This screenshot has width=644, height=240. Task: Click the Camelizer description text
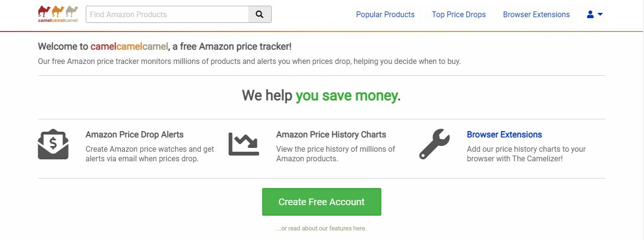click(x=526, y=154)
